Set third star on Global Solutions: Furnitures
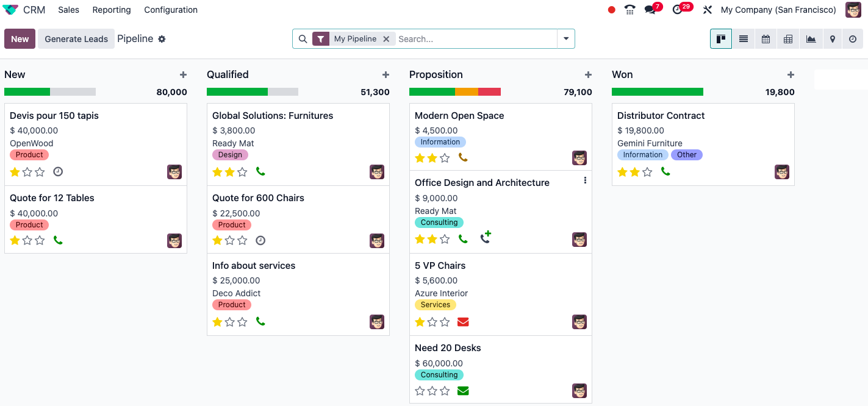This screenshot has height=406, width=868. pyautogui.click(x=243, y=172)
